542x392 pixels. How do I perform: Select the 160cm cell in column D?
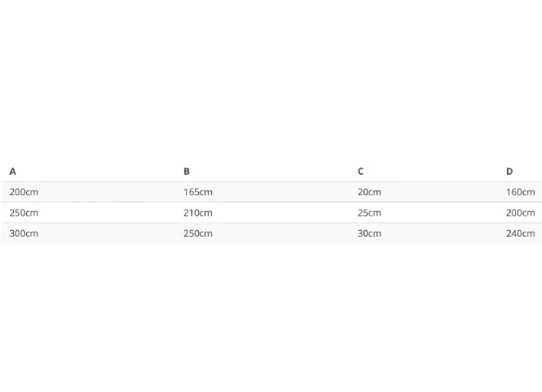click(x=521, y=192)
